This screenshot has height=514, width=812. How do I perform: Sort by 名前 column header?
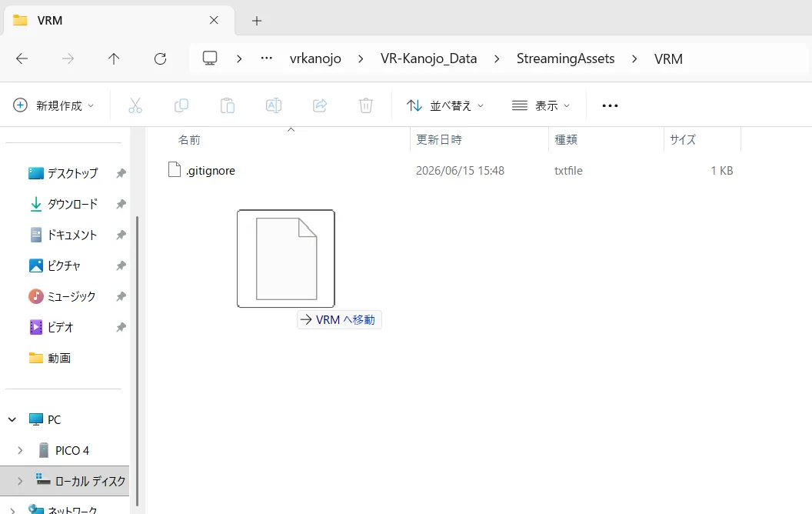(x=189, y=140)
